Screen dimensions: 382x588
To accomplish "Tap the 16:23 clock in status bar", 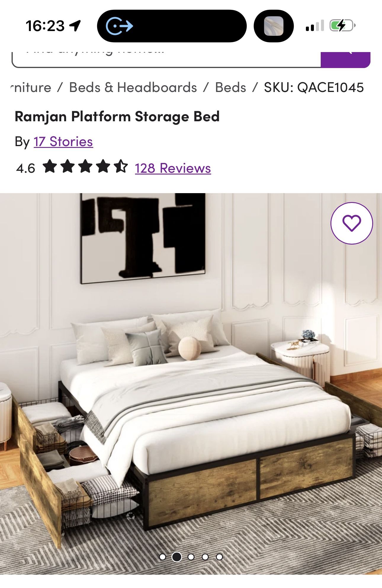I will coord(45,26).
